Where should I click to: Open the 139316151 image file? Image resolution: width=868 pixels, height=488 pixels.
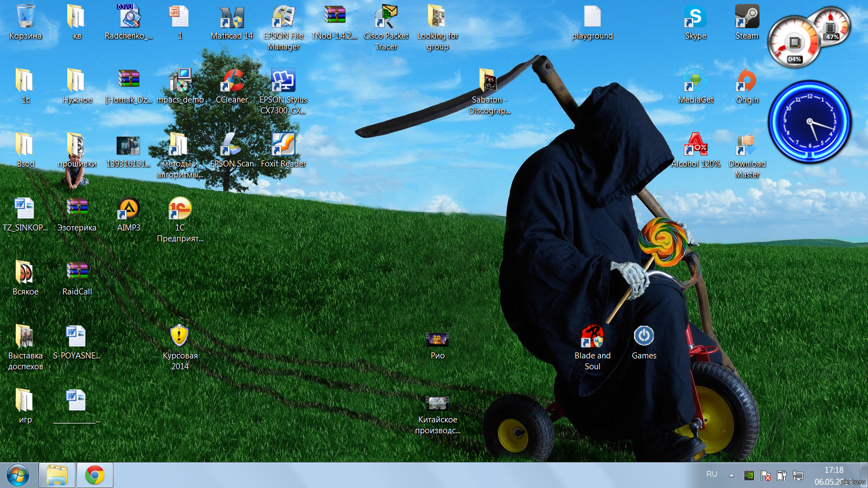pos(129,151)
